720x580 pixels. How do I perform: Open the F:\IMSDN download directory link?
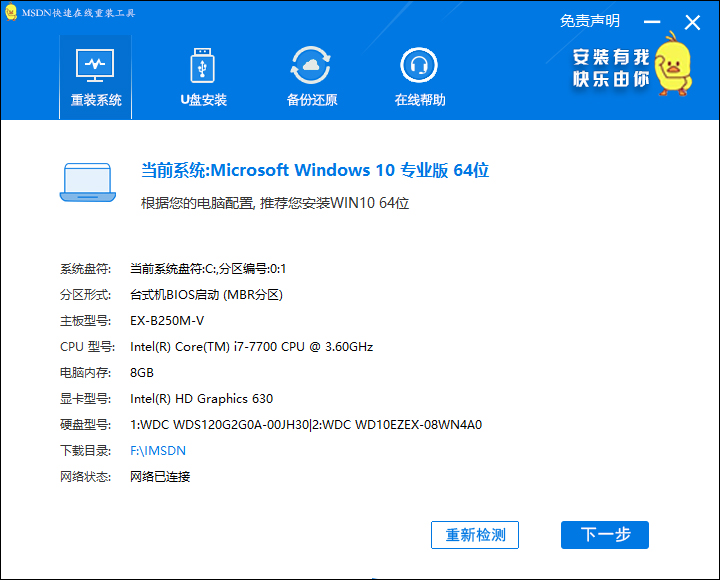[x=158, y=450]
